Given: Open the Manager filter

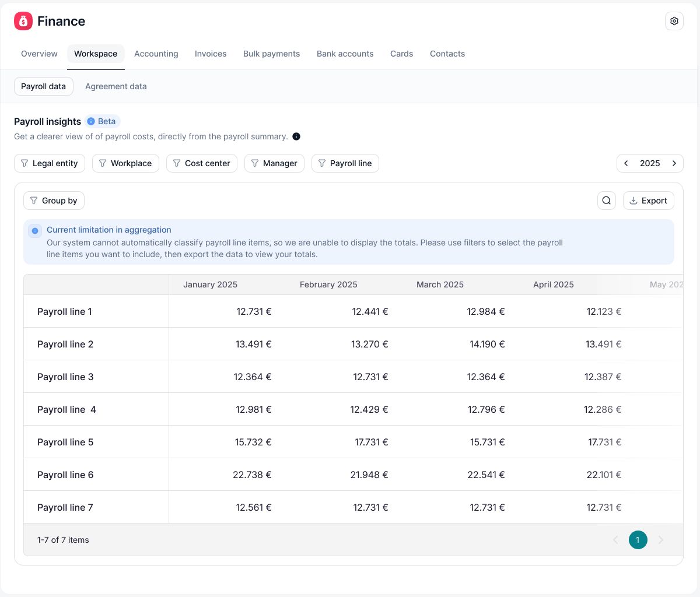Looking at the screenshot, I should (x=274, y=163).
